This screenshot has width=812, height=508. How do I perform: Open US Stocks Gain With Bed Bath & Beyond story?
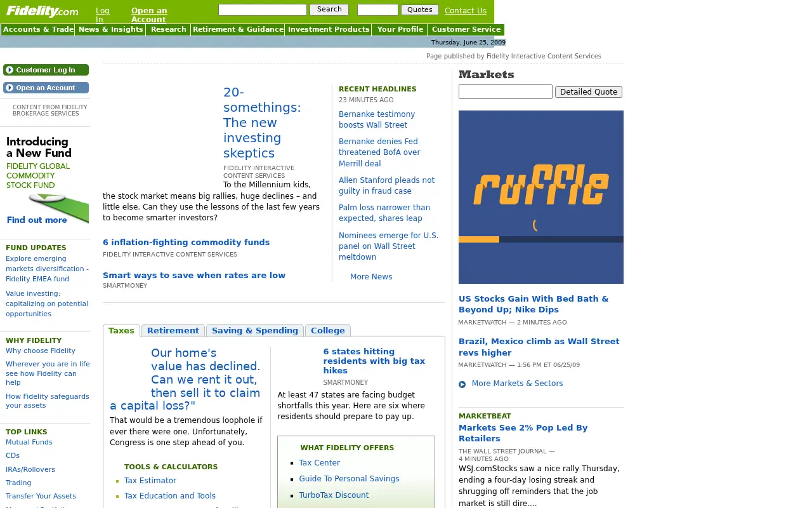coord(534,304)
